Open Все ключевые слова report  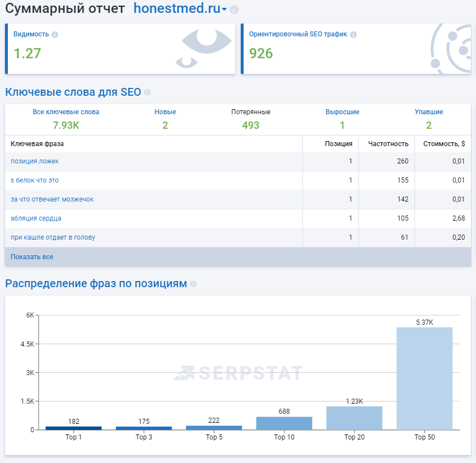(66, 112)
